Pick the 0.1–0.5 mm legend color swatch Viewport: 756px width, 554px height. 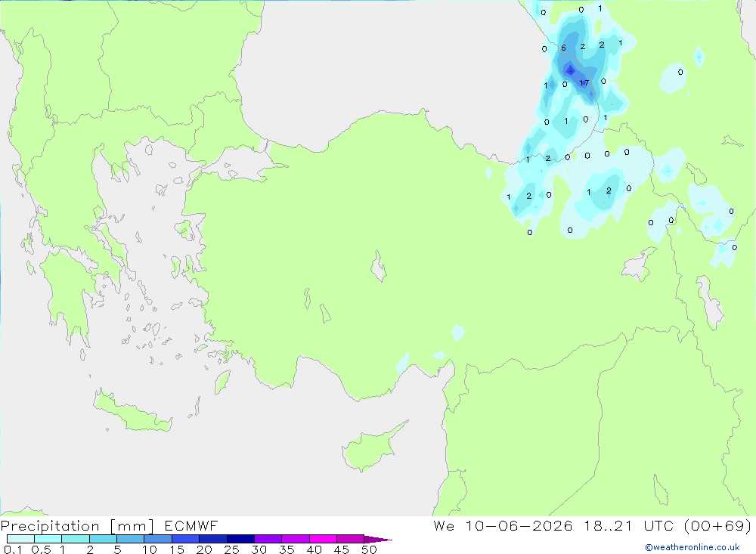20,539
